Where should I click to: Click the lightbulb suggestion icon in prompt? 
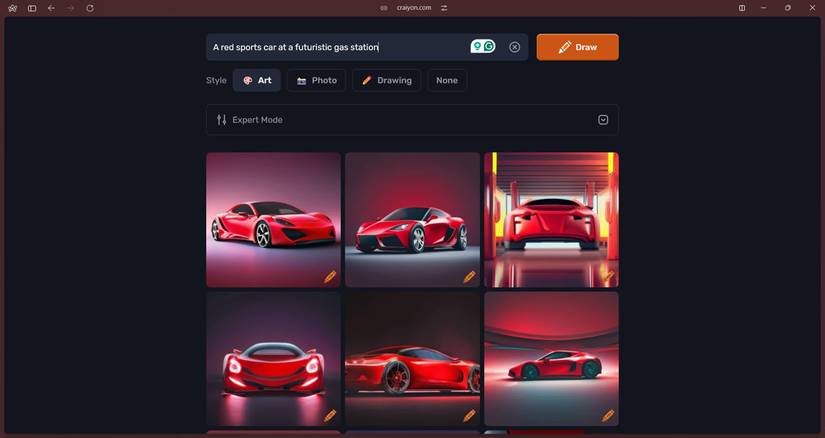(x=477, y=46)
